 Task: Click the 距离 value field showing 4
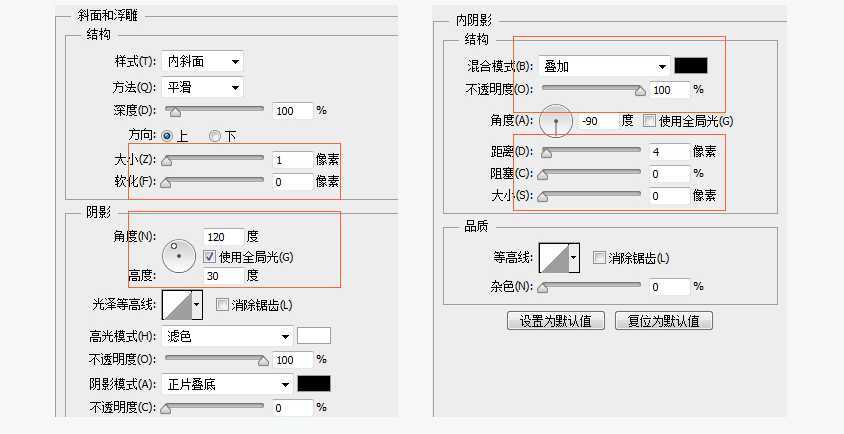668,152
